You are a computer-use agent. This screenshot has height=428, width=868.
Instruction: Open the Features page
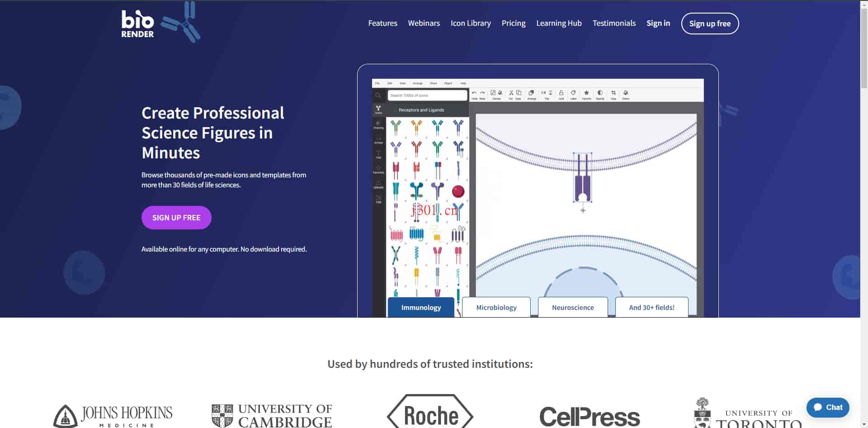pos(382,23)
